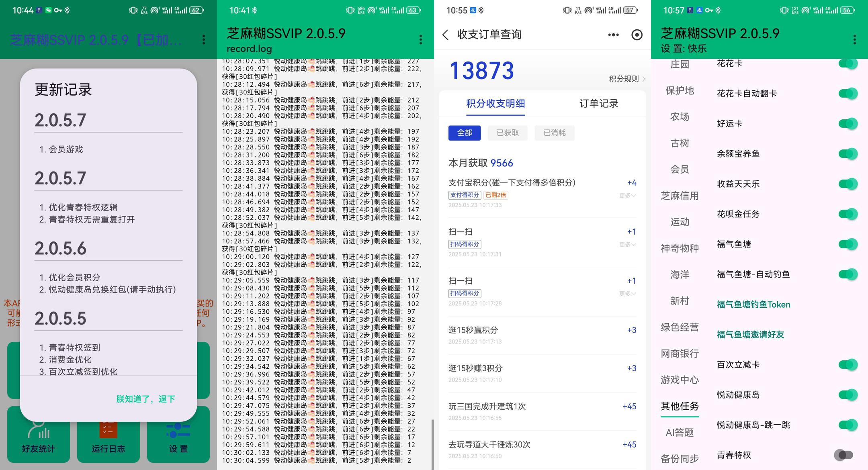Open 去玩寻道大千锤炼30次 entry
Screen dimensions: 868x470
pos(542,450)
